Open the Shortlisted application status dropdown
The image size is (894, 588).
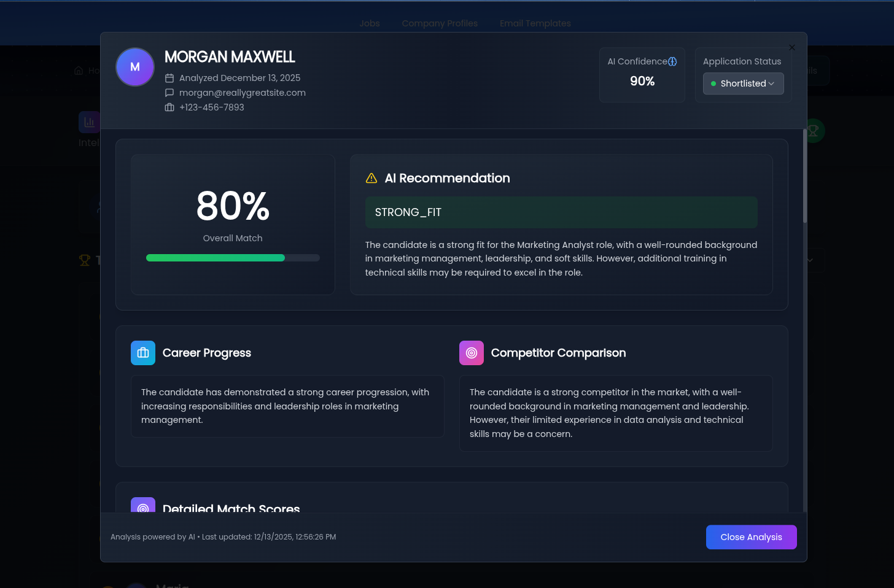[x=743, y=83]
